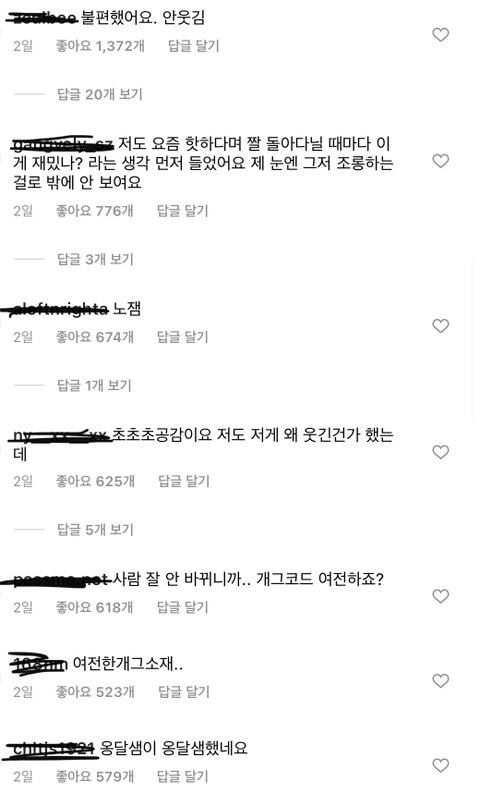The height and width of the screenshot is (806, 480).
Task: Show '답글 3개 보기' replies
Action: coord(95,259)
